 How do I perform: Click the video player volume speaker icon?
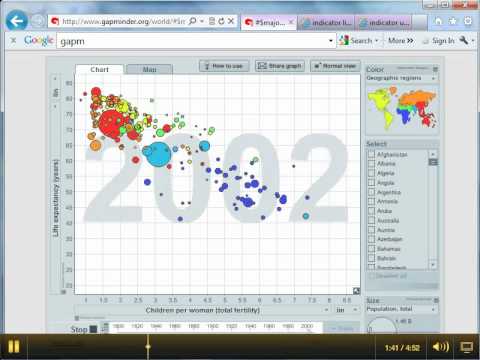pos(440,347)
